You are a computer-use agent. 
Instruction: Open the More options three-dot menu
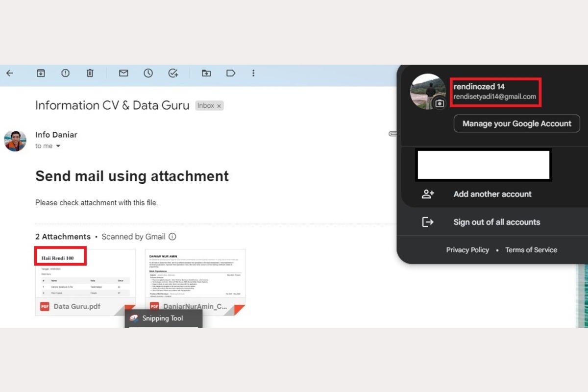point(253,73)
